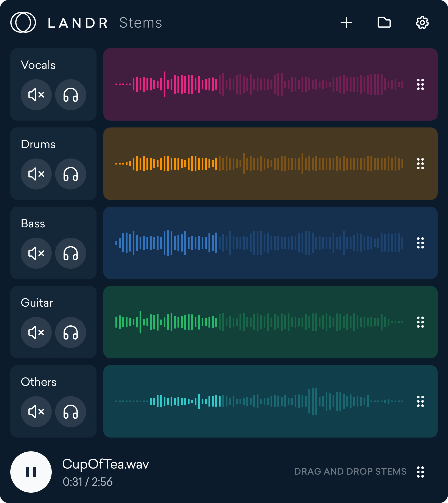The width and height of the screenshot is (448, 503).
Task: Open the folder icon in the header
Action: pyautogui.click(x=384, y=22)
